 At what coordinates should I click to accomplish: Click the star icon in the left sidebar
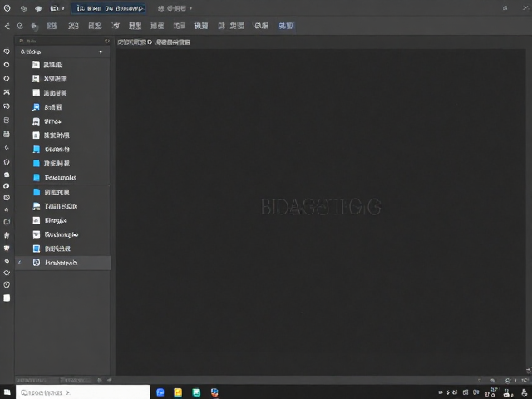point(7,235)
